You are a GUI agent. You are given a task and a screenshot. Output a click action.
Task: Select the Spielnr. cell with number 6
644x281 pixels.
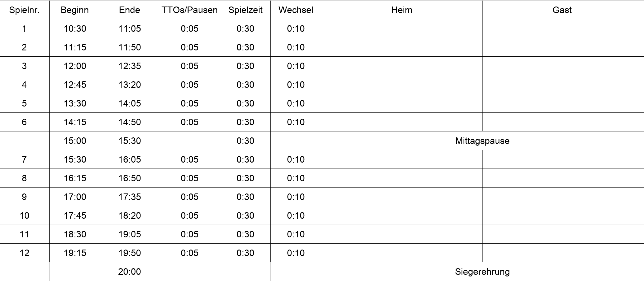[24, 122]
